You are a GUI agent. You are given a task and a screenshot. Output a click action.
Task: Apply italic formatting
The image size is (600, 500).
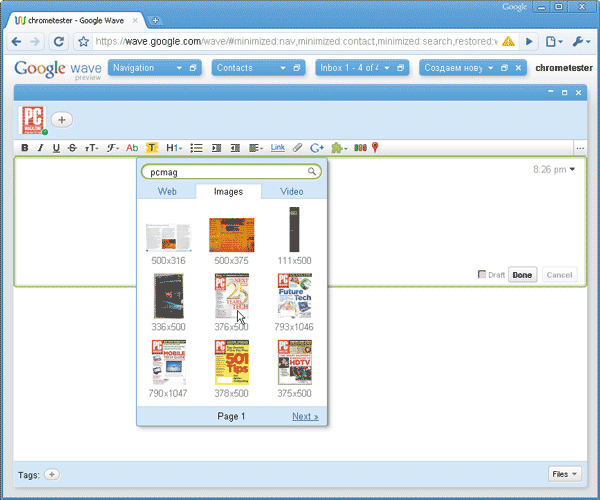pos(40,148)
